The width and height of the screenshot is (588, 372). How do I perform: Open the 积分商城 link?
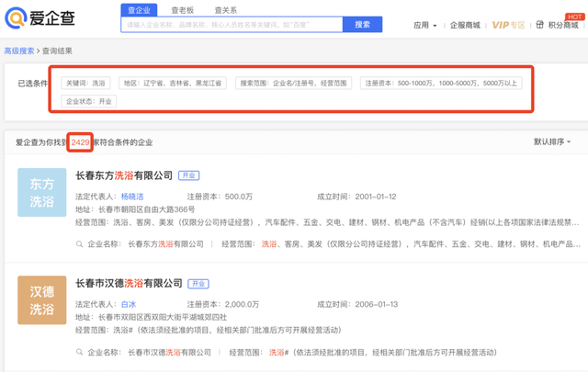pos(563,25)
